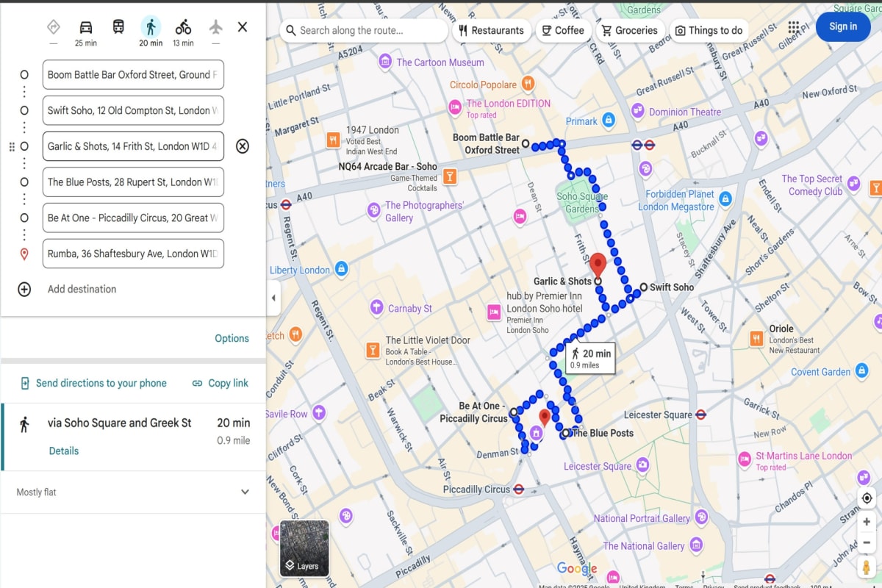Click the Forbidden Planet London Megastore pin
The image size is (882, 588).
[x=725, y=199]
